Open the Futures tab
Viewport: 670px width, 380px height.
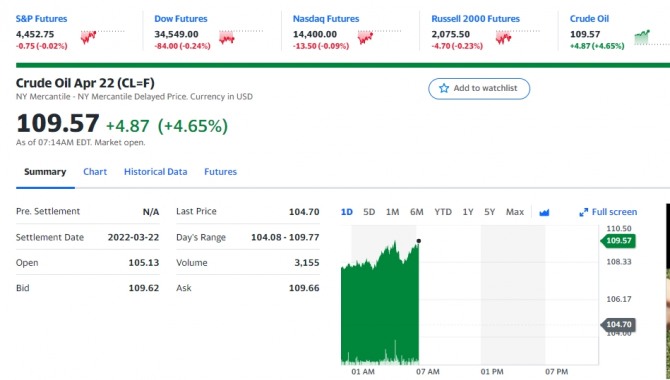pos(220,172)
